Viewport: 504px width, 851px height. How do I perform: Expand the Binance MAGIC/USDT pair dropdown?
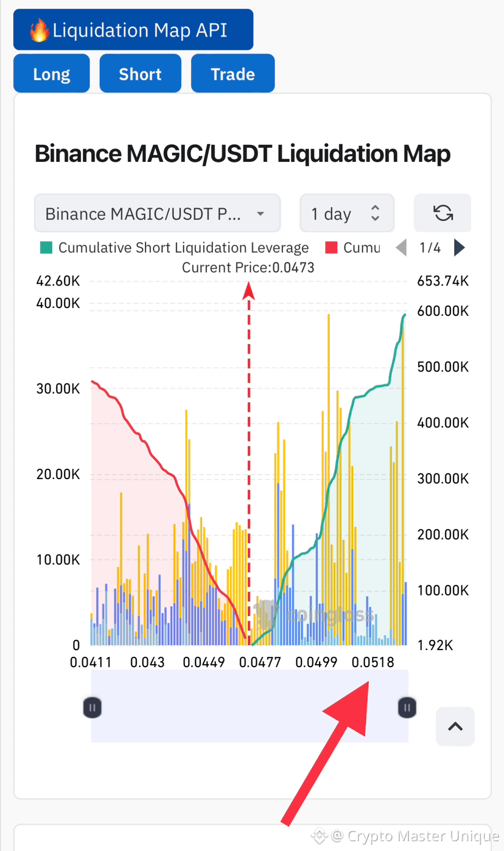coord(157,214)
